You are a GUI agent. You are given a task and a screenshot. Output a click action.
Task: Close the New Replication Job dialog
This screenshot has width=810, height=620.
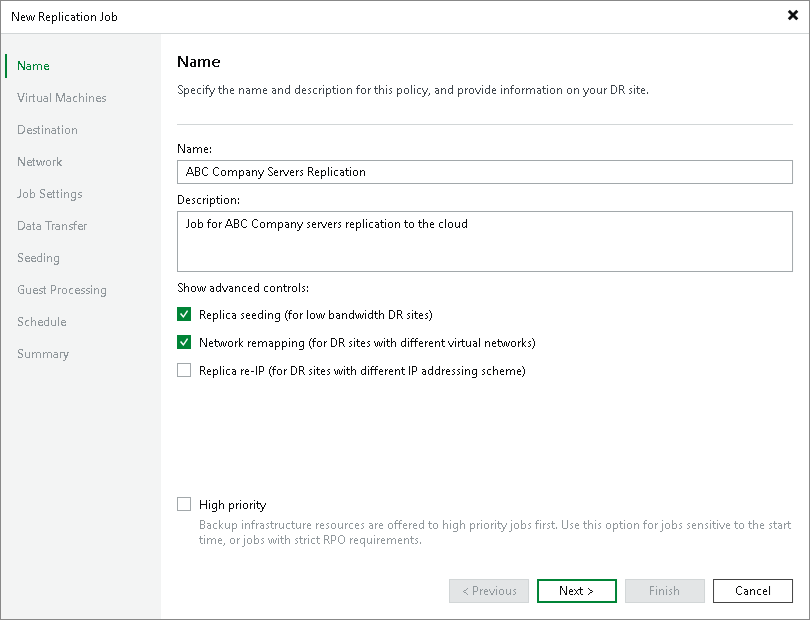(x=793, y=16)
